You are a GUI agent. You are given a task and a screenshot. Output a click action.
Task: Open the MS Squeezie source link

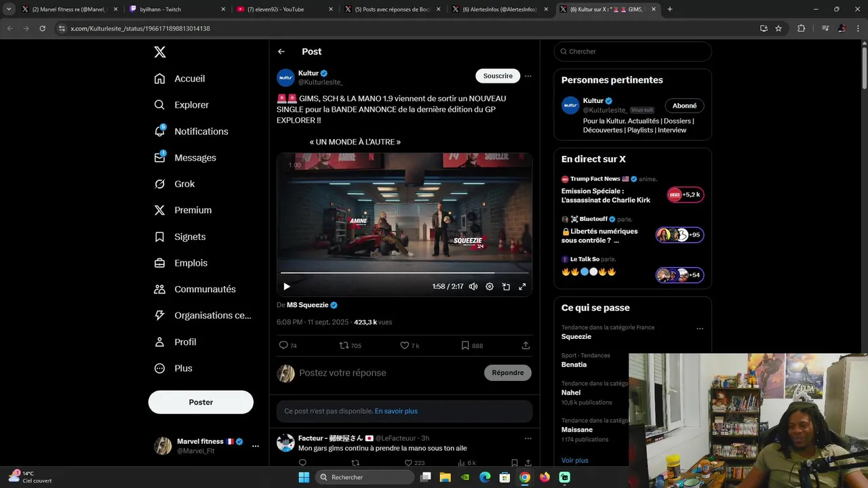(x=312, y=305)
